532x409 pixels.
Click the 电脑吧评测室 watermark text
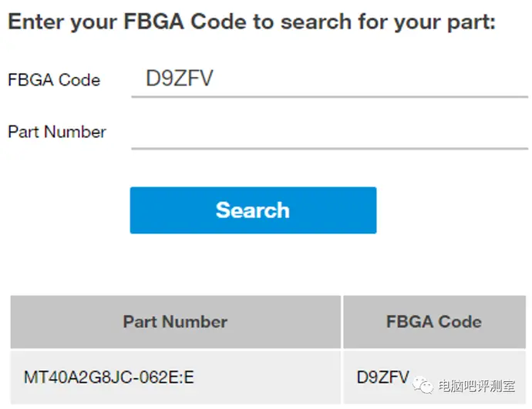pos(476,386)
